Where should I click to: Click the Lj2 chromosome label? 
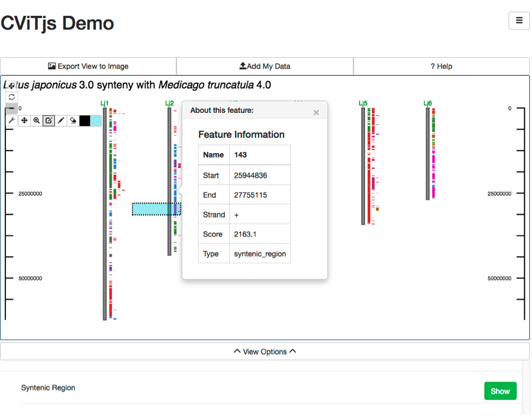pos(169,103)
